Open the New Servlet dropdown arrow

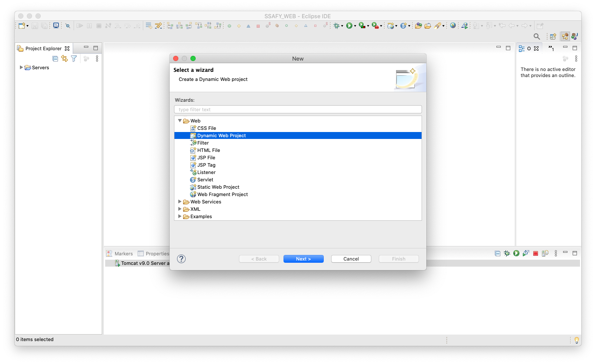point(409,26)
